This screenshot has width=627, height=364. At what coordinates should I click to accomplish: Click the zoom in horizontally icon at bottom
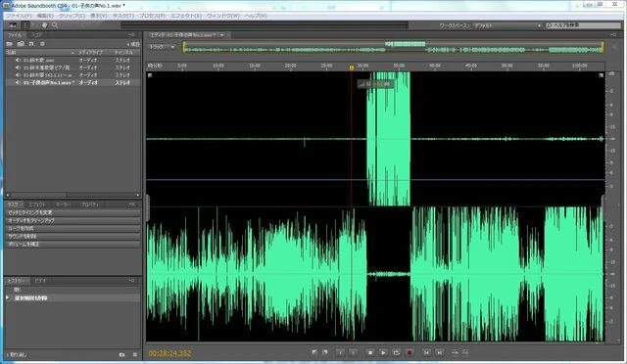tap(466, 353)
